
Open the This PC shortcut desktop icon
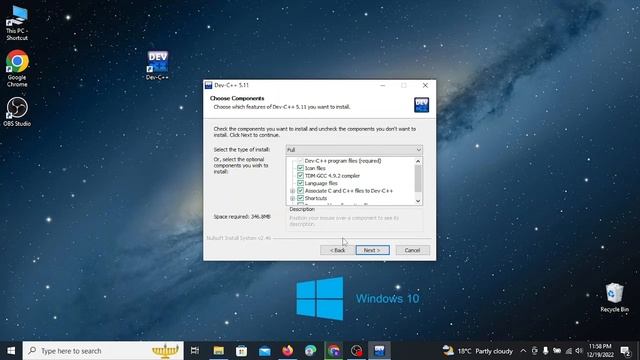(x=17, y=23)
